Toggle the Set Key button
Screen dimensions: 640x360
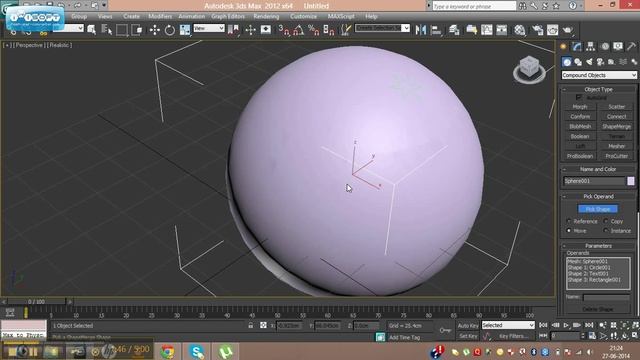(468, 336)
